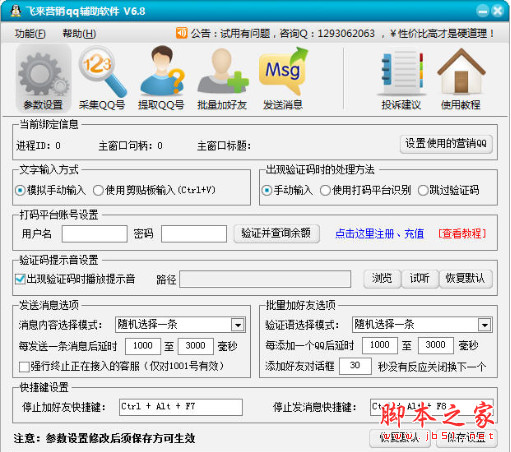
Task: Edit message delay maximum 3000 field
Action: click(196, 346)
